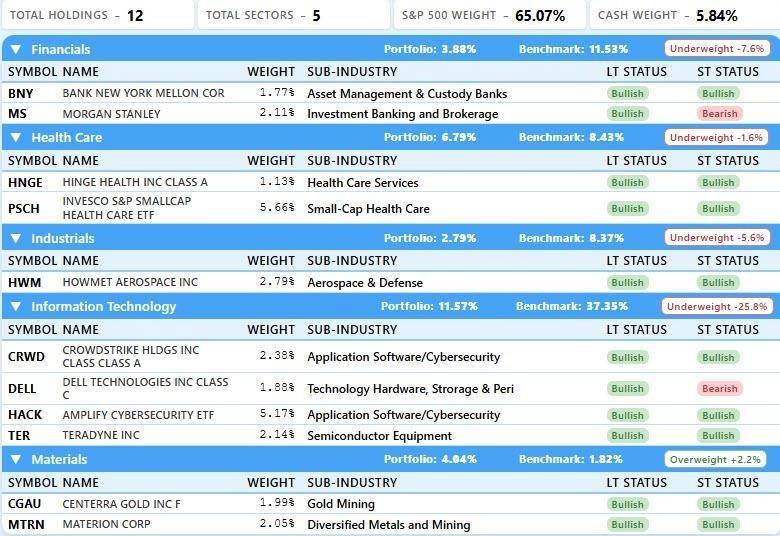This screenshot has height=536, width=780.
Task: Click TER's Bullish LT status
Action: 627,435
